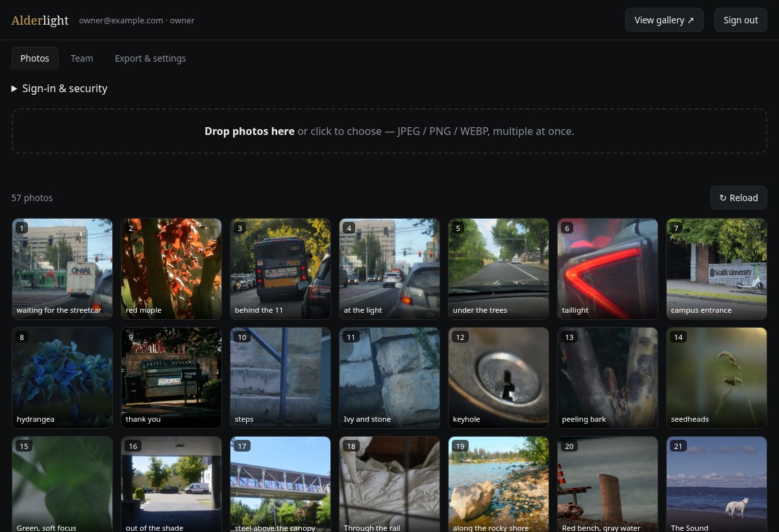
Task: Select the 'Through the rail' thumbnail
Action: (x=389, y=484)
